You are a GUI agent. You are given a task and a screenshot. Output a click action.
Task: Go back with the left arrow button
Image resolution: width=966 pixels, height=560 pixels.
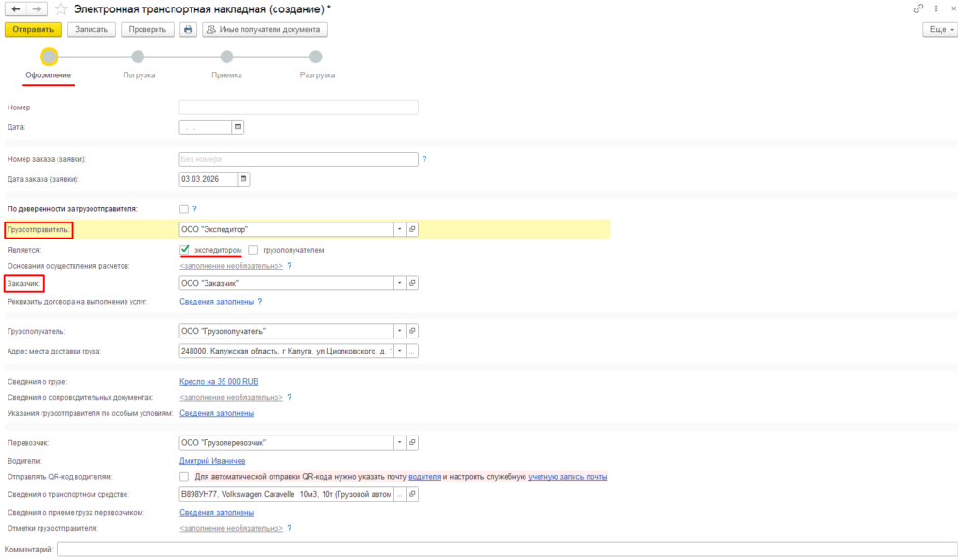point(16,9)
